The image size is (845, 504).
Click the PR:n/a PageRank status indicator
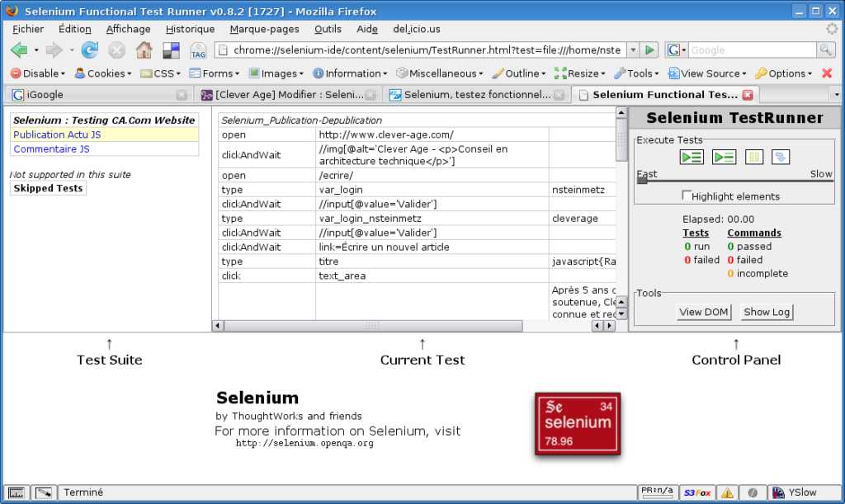[657, 491]
